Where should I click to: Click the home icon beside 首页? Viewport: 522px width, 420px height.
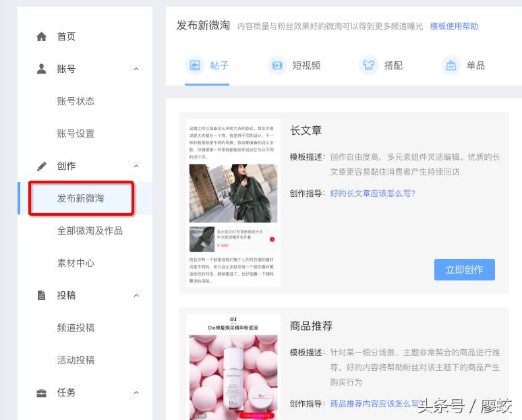(42, 36)
